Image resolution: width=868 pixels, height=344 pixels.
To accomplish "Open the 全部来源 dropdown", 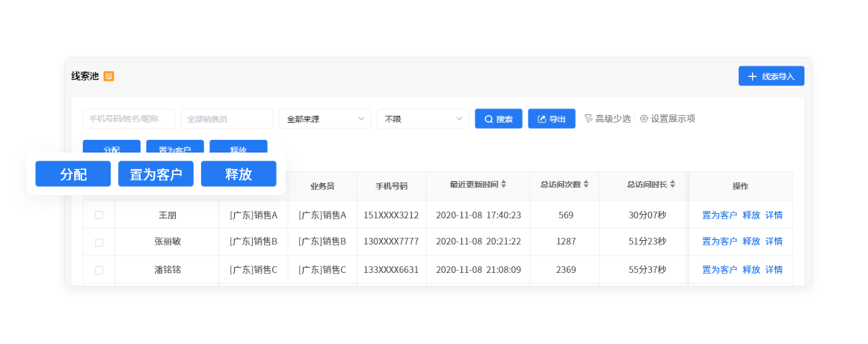I will coord(325,119).
